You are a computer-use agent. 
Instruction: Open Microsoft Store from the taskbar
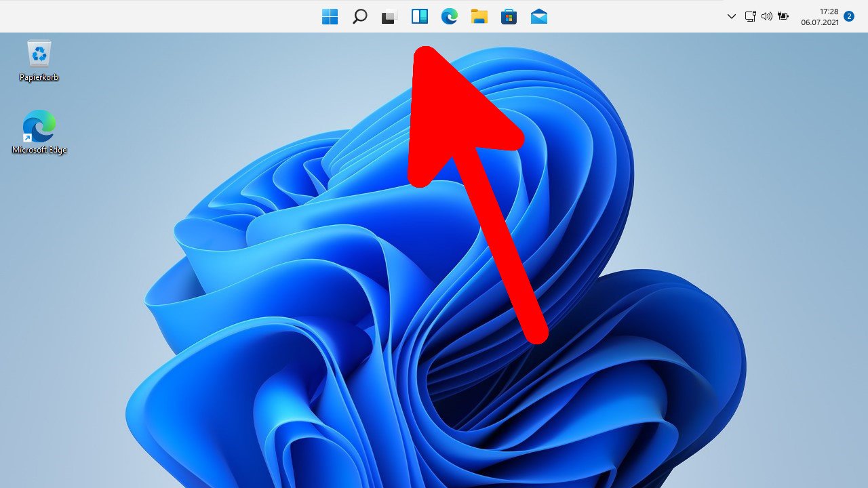click(509, 16)
